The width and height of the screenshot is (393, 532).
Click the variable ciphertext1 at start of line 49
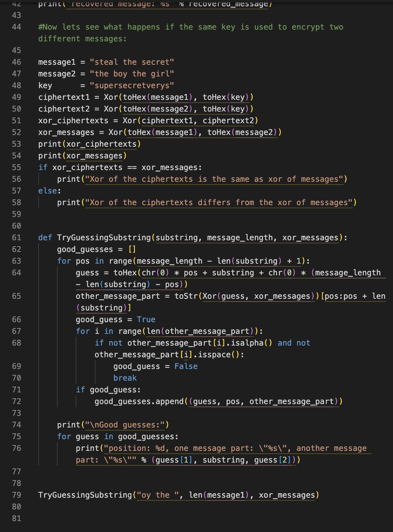pos(64,97)
